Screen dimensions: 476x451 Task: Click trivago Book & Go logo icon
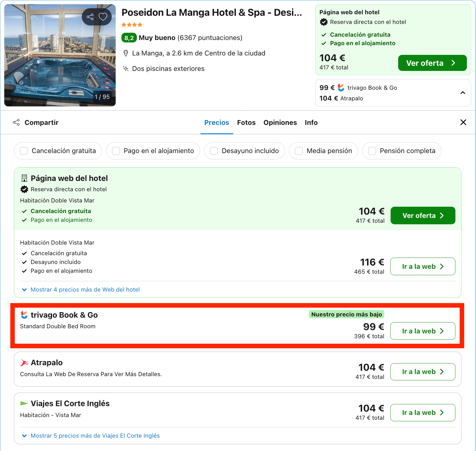pyautogui.click(x=24, y=315)
